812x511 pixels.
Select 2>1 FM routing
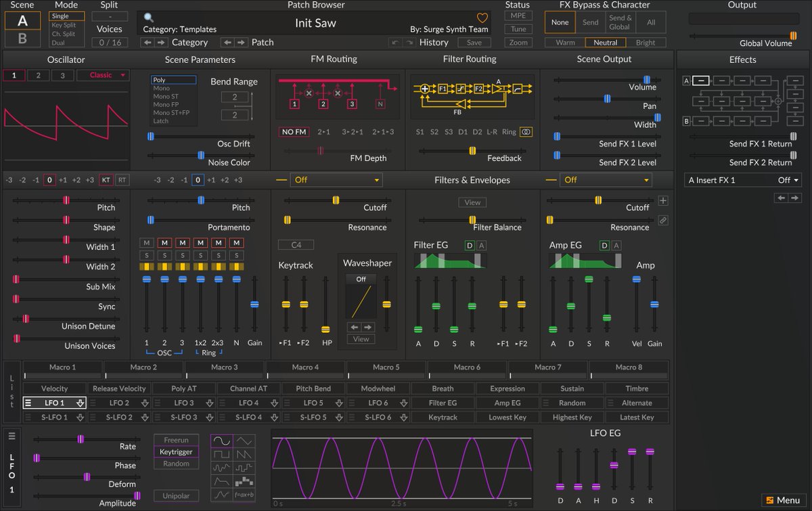click(x=324, y=132)
